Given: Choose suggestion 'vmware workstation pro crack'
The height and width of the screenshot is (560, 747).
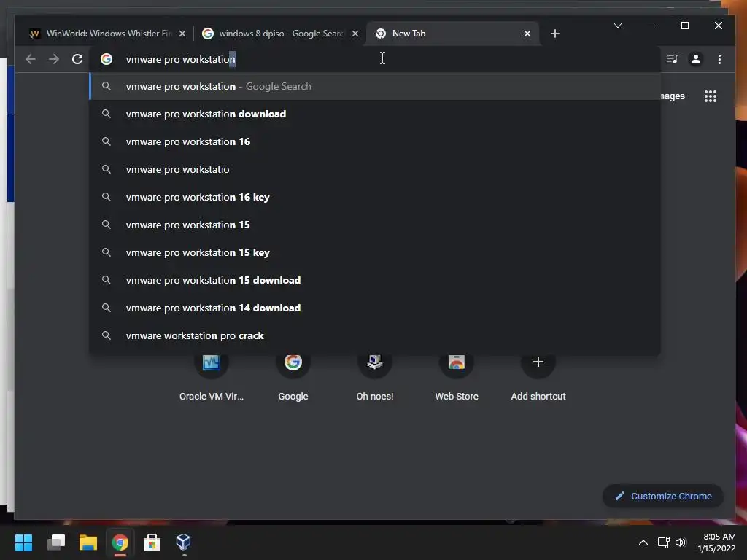Looking at the screenshot, I should click(x=374, y=335).
